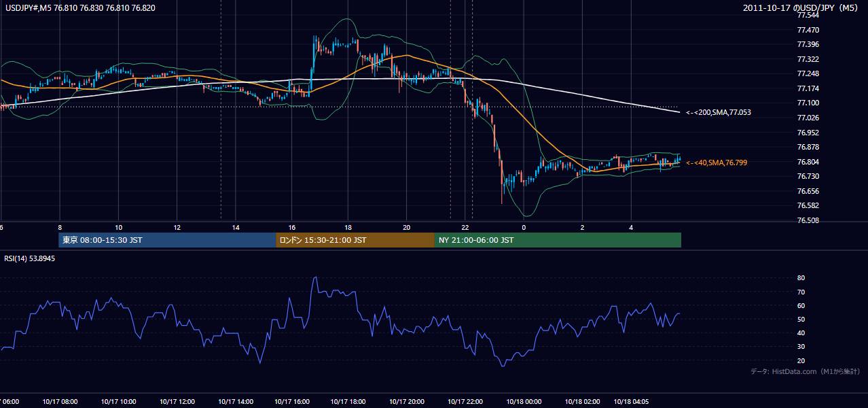The height and width of the screenshot is (408, 868).
Task: Click the 2011-10-17 のUSD/JPY (M5) chart title
Action: pos(800,8)
